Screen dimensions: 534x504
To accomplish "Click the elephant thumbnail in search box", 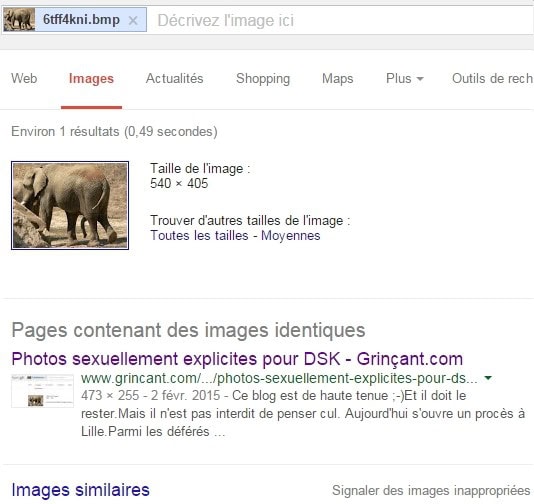I will [19, 20].
